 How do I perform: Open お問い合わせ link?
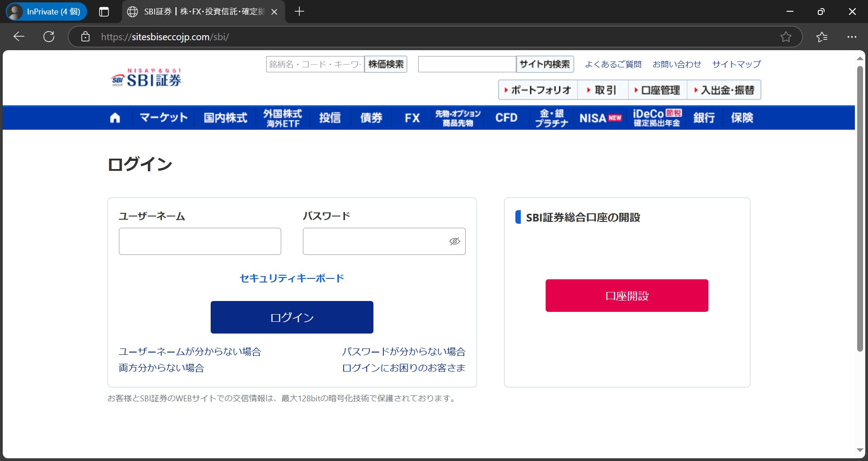(677, 64)
